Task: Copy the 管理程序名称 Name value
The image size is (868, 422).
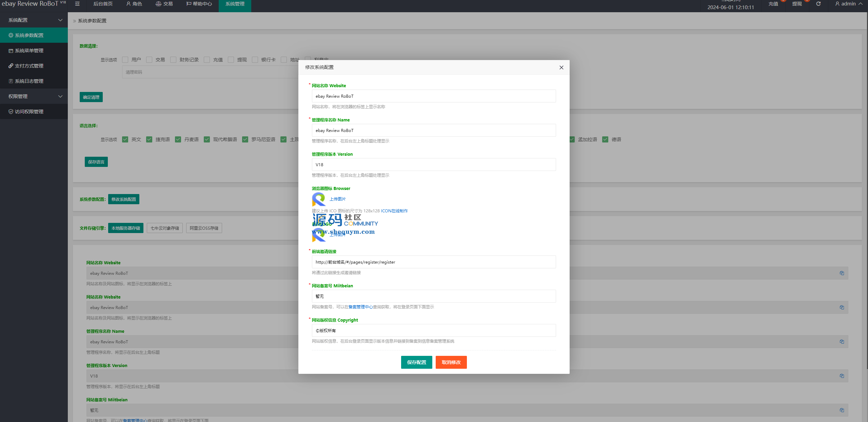Action: click(x=842, y=342)
